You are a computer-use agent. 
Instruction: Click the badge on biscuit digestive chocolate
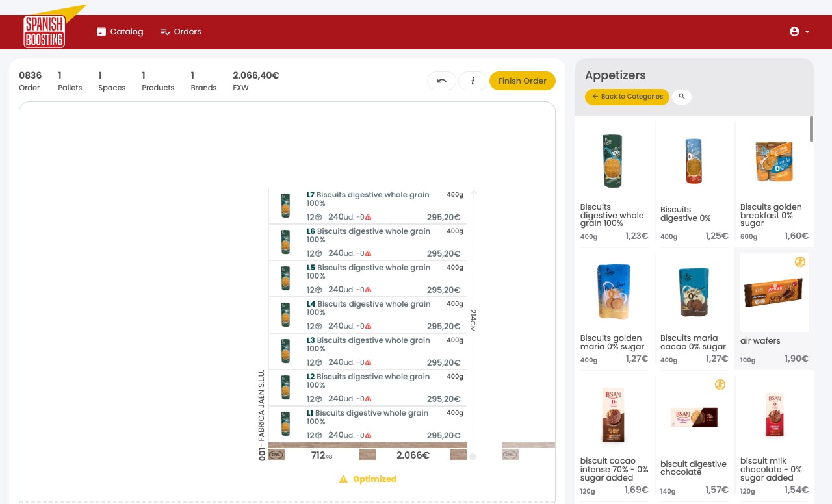[x=720, y=384]
